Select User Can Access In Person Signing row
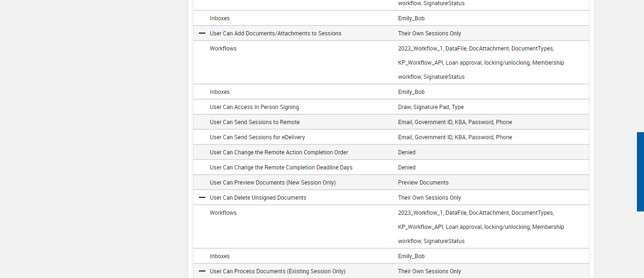The height and width of the screenshot is (278, 644). point(254,107)
